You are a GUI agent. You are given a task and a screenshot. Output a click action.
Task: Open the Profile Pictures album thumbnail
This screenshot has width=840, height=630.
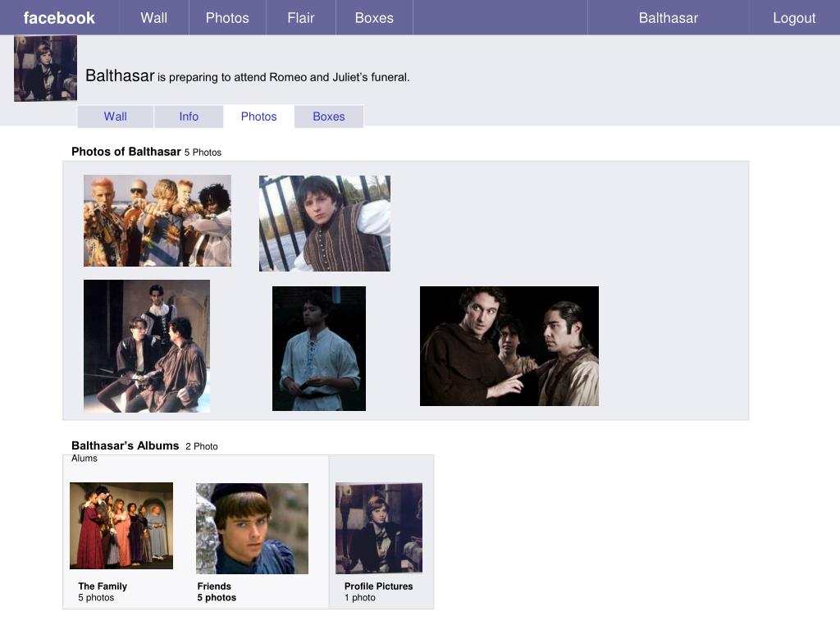(x=379, y=528)
